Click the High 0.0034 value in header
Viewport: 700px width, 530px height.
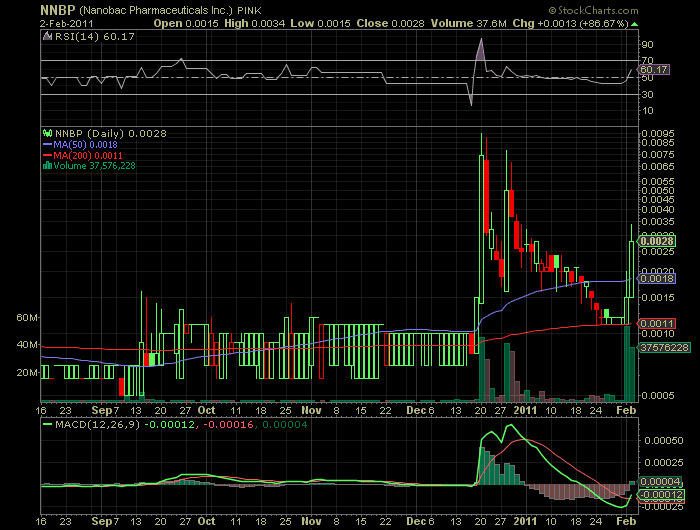pos(254,23)
